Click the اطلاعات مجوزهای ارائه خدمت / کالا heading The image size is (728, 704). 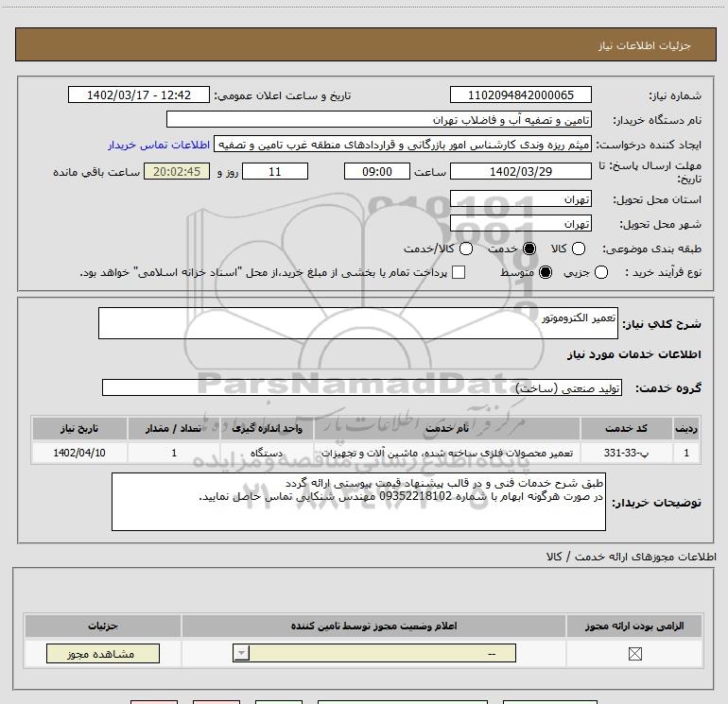(632, 557)
